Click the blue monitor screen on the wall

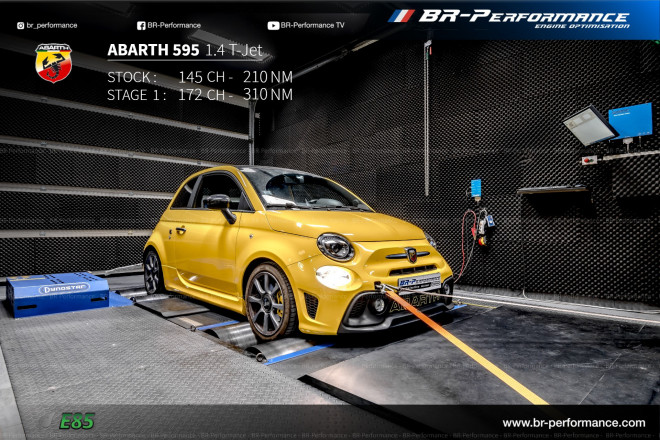(630, 121)
